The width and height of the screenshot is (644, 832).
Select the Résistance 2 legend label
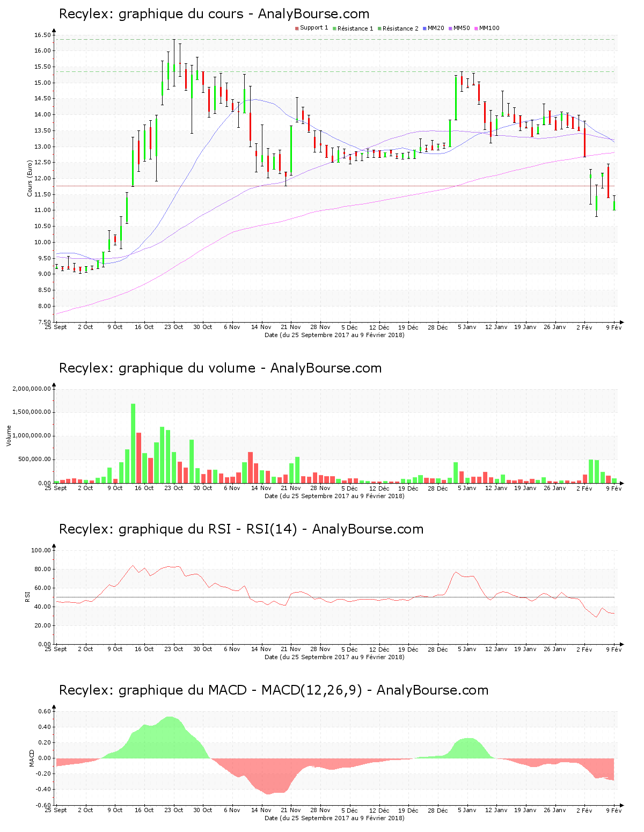pos(400,28)
